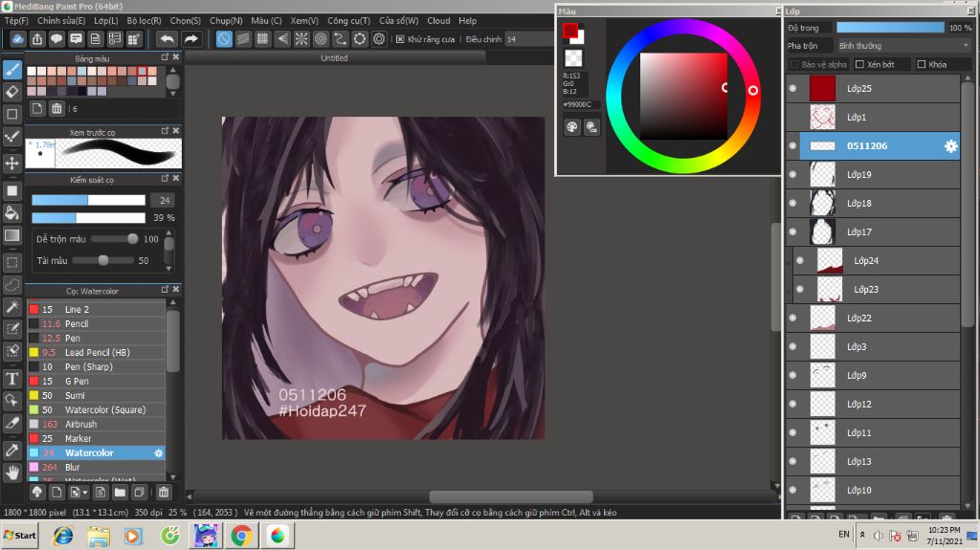980x550 pixels.
Task: Toggle Khử răng cưa anti-aliasing checkbox
Action: tap(400, 39)
